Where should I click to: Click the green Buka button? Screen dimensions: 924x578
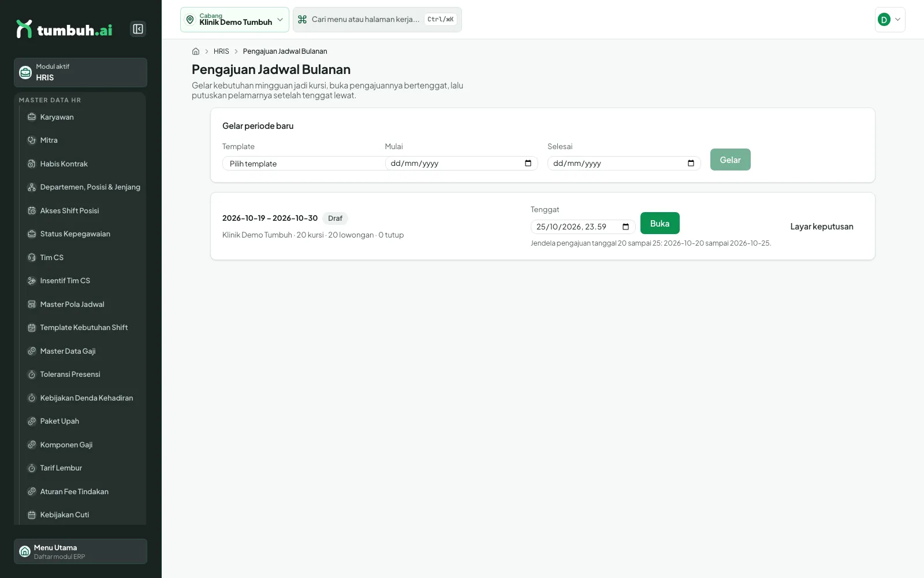660,223
